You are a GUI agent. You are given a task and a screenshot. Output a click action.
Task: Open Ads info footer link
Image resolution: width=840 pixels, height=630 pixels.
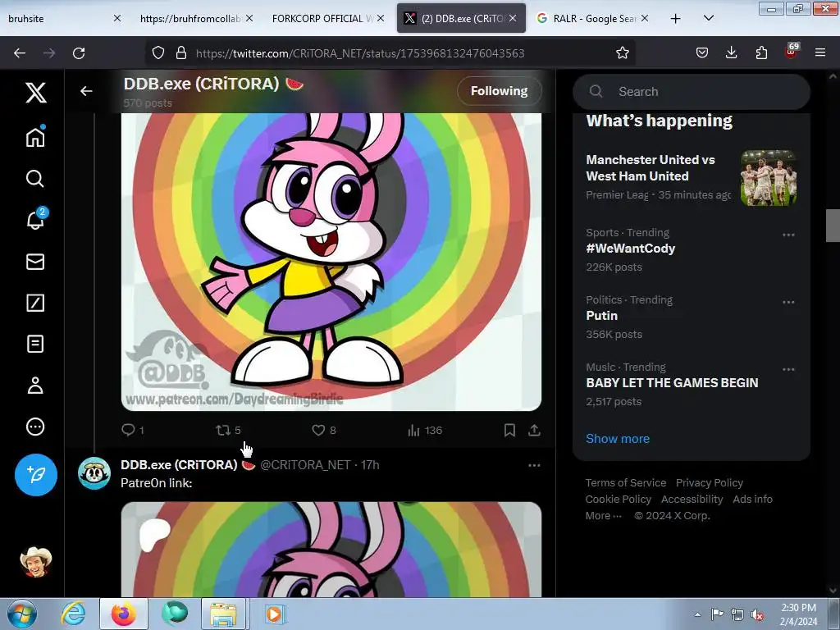click(x=753, y=500)
